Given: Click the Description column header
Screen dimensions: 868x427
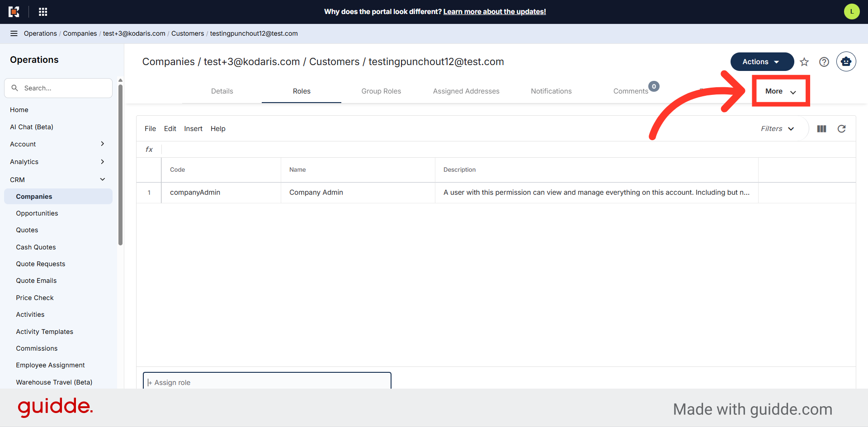Looking at the screenshot, I should click(597, 170).
